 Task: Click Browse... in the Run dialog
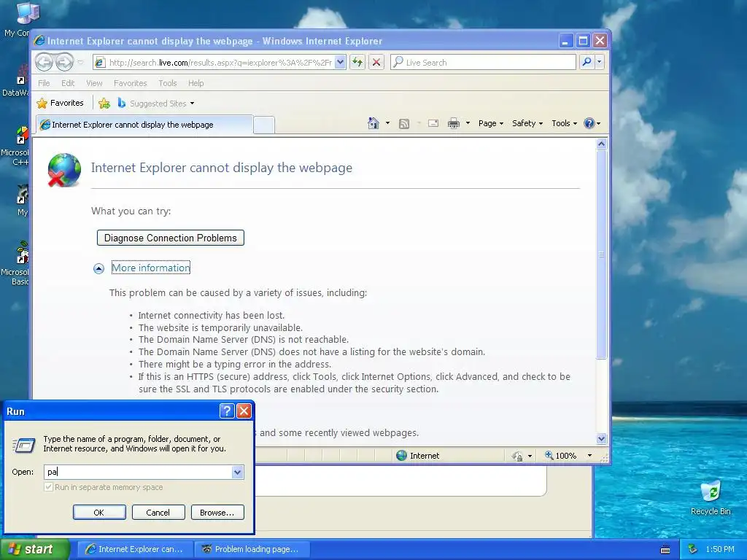[x=217, y=513]
